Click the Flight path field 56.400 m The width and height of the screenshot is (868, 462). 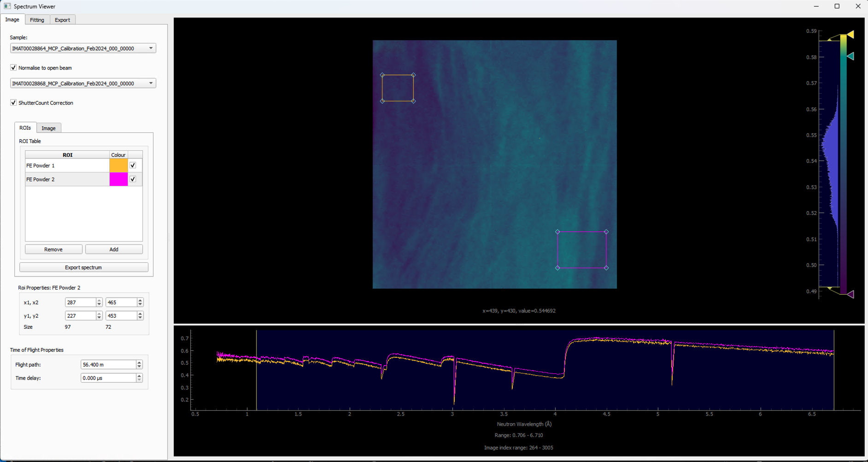coord(109,365)
